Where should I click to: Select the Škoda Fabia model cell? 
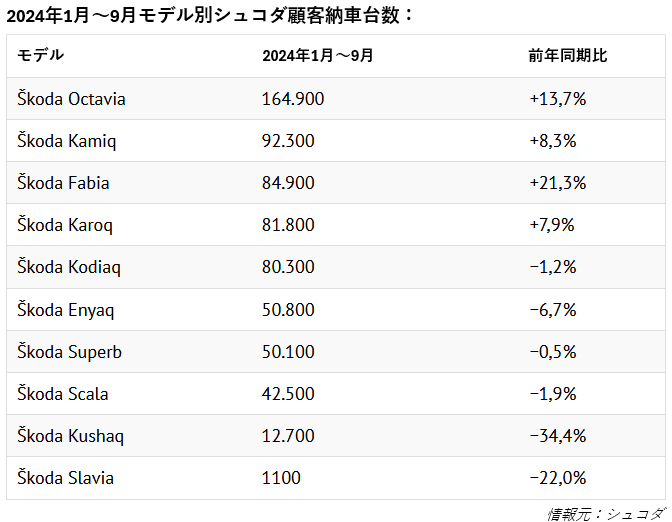point(63,183)
